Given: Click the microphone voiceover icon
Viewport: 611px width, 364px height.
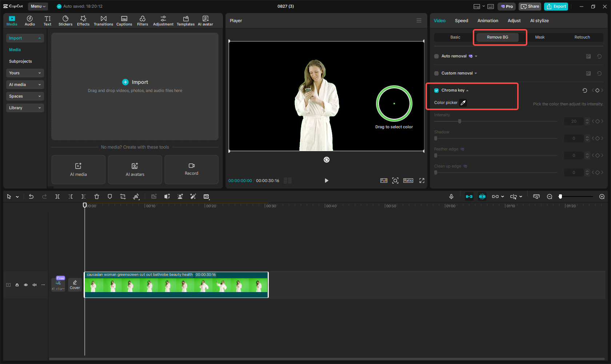Looking at the screenshot, I should coord(451,197).
